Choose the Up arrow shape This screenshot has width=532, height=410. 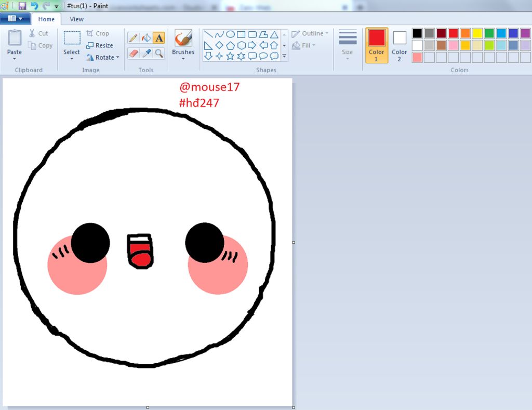(x=274, y=45)
